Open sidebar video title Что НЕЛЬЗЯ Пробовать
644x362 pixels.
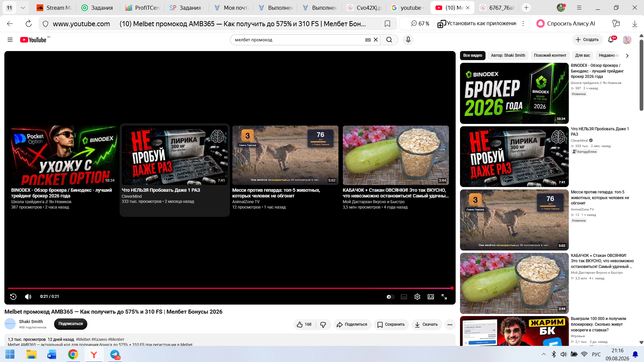600,132
